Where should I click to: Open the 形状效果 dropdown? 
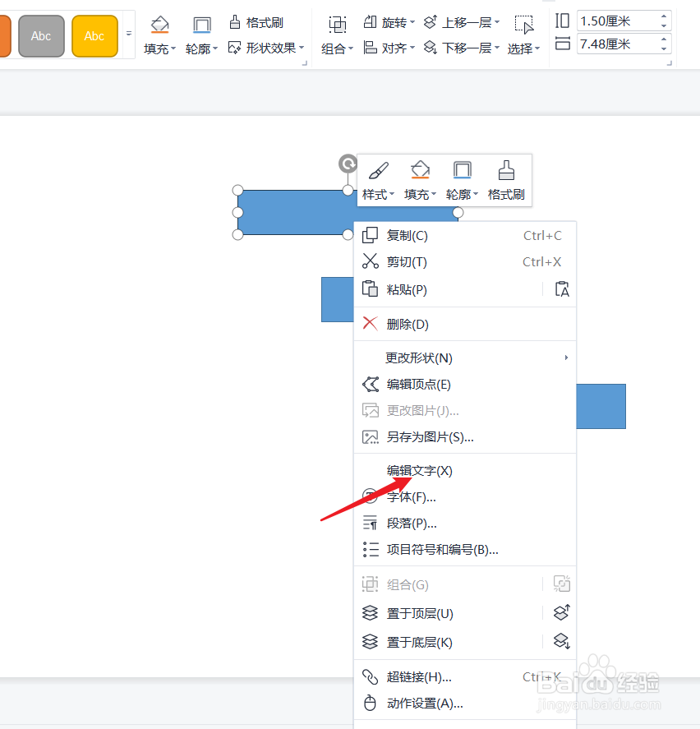[266, 48]
